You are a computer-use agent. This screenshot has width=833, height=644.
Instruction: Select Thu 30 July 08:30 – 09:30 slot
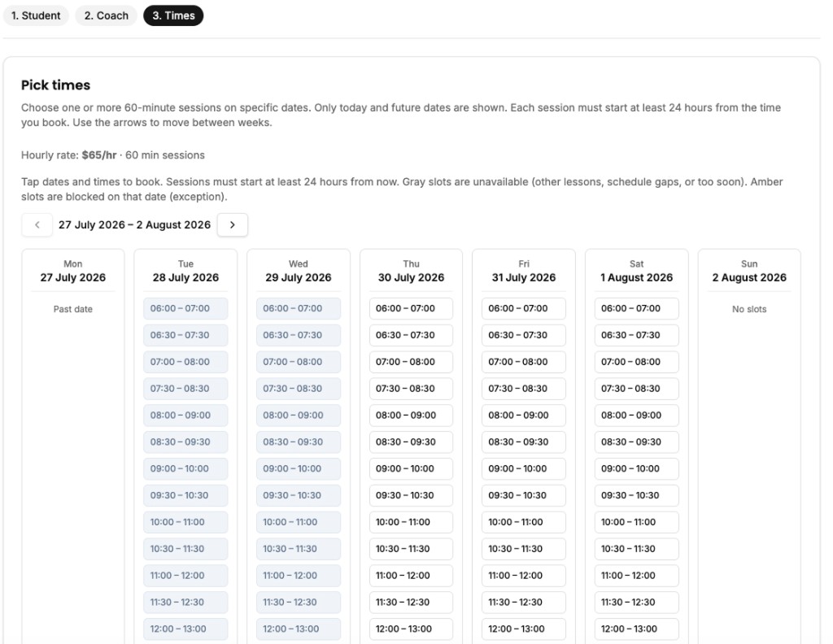(411, 442)
